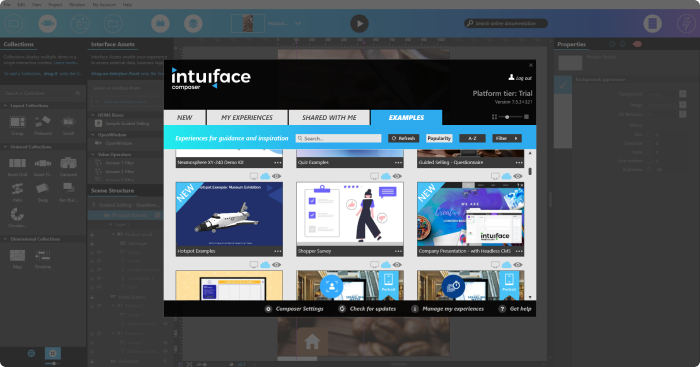The width and height of the screenshot is (700, 367).
Task: Click the monitor icon above Shopper Survey
Action: coord(374,176)
